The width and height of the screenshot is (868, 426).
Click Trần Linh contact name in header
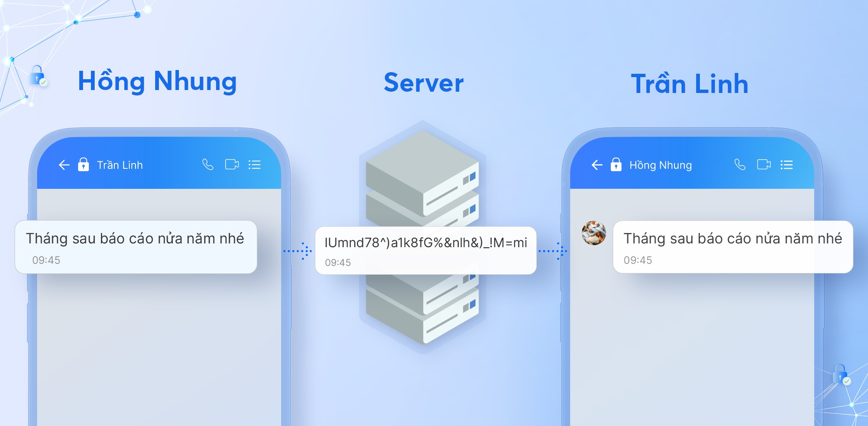pyautogui.click(x=120, y=165)
